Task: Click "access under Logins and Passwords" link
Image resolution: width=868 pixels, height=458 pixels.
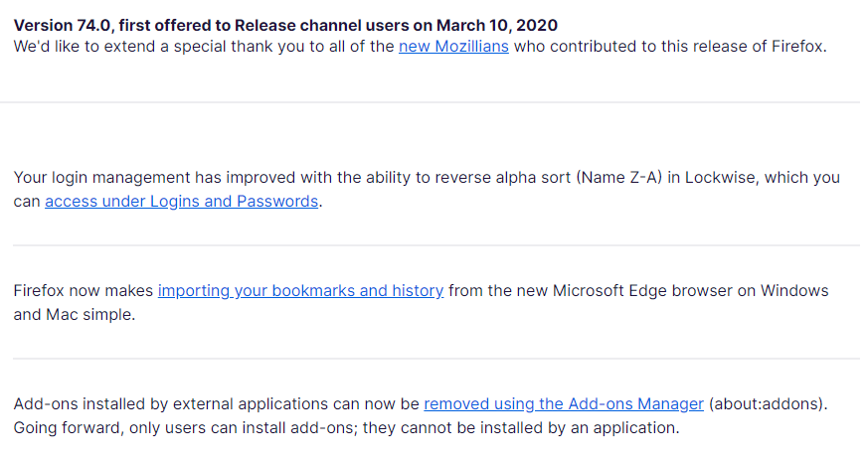Action: point(181,202)
